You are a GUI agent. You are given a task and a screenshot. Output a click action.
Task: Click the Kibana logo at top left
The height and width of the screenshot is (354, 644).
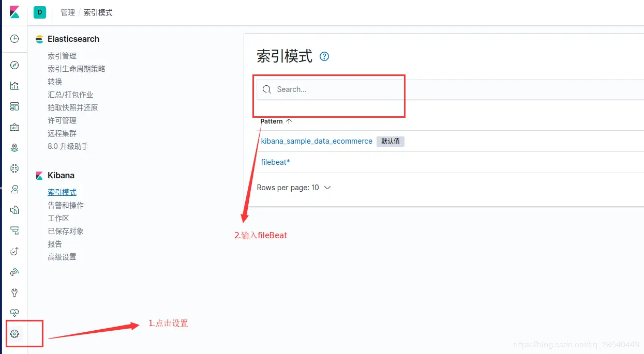[14, 12]
